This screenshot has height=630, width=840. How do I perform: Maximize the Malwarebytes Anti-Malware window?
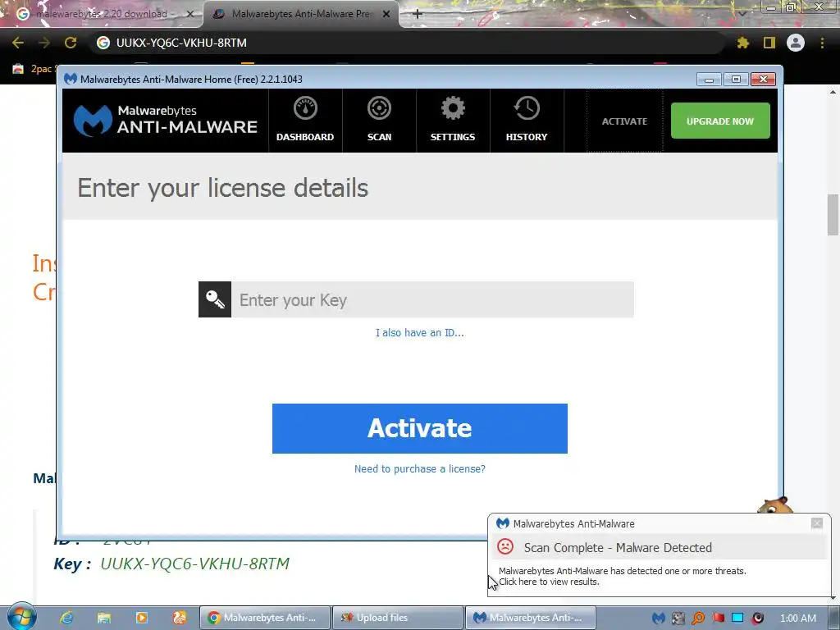coord(736,80)
